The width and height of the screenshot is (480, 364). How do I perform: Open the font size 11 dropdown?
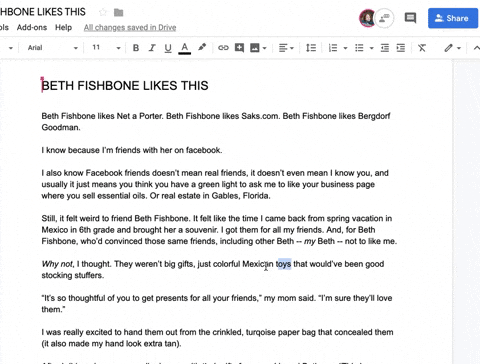106,48
